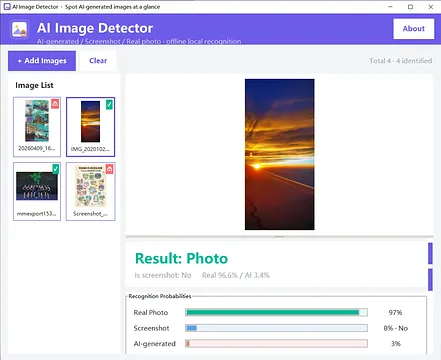Click the Add Images button

(42, 61)
